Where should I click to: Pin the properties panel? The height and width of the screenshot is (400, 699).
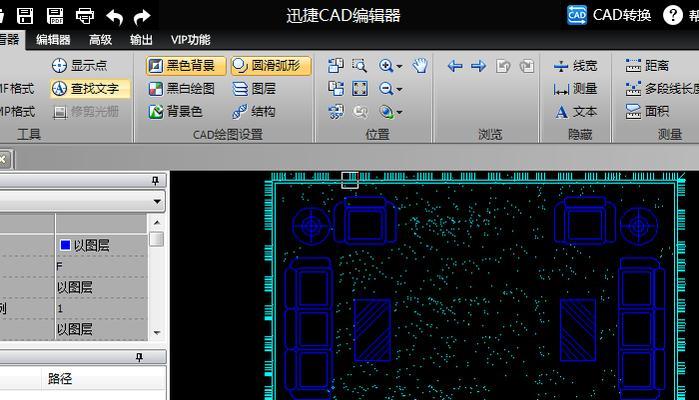(x=155, y=181)
